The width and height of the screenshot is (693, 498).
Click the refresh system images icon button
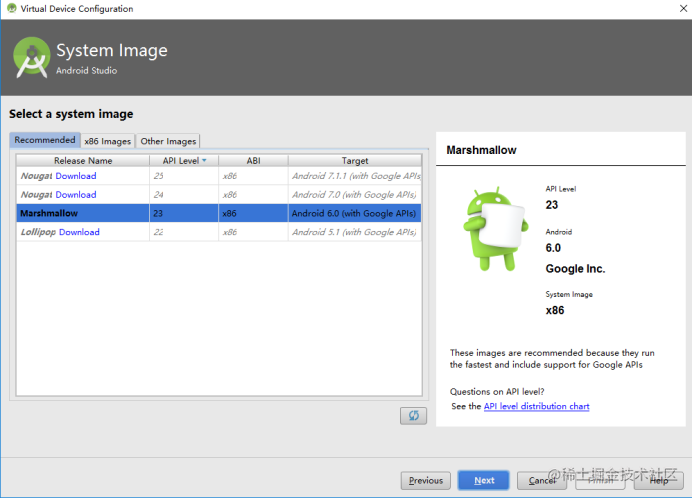[x=413, y=415]
